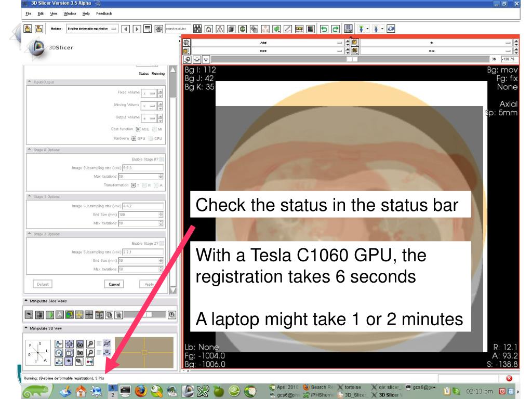
Task: Click the crosshair icon in Manipulate Slice Views
Action: (x=89, y=315)
